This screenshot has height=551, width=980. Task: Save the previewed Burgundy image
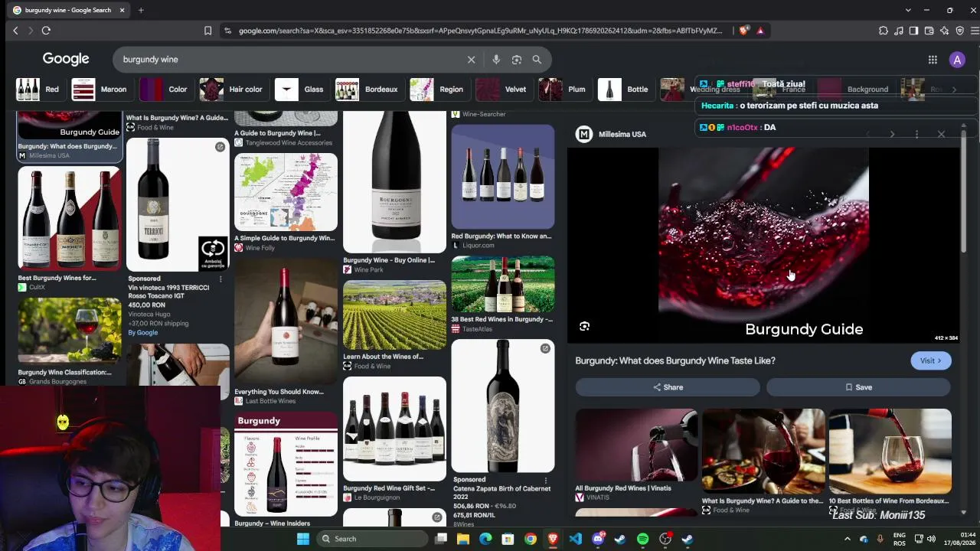[x=859, y=387]
